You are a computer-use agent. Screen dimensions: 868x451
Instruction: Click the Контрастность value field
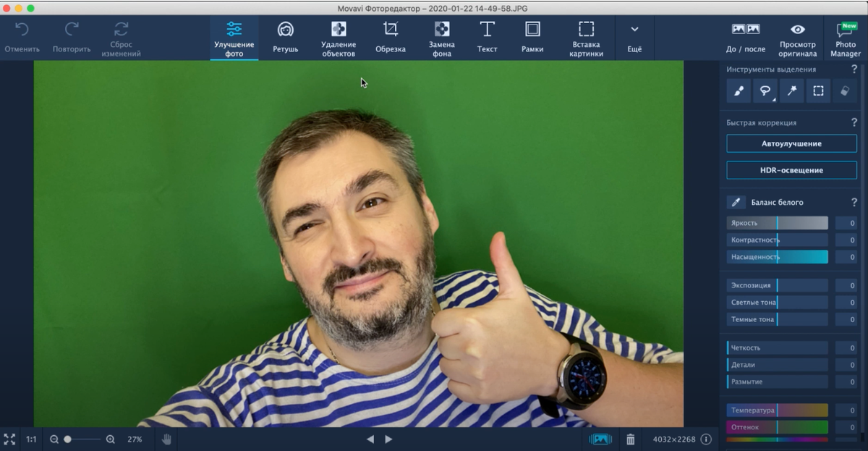[x=846, y=240]
